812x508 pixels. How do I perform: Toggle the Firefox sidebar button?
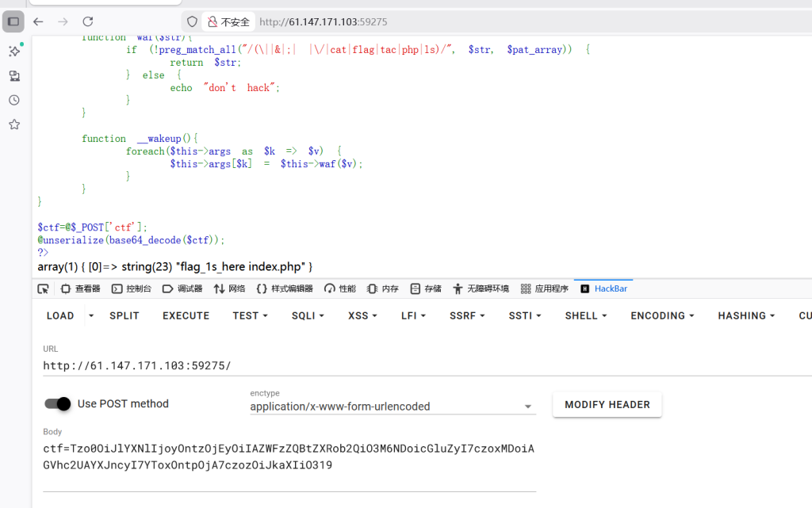pos(13,21)
